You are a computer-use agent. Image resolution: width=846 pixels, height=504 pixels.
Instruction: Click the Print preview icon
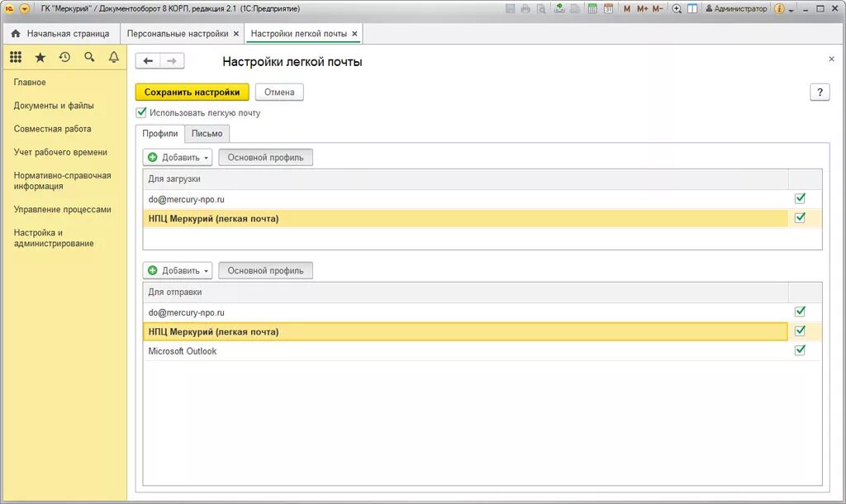[x=540, y=8]
